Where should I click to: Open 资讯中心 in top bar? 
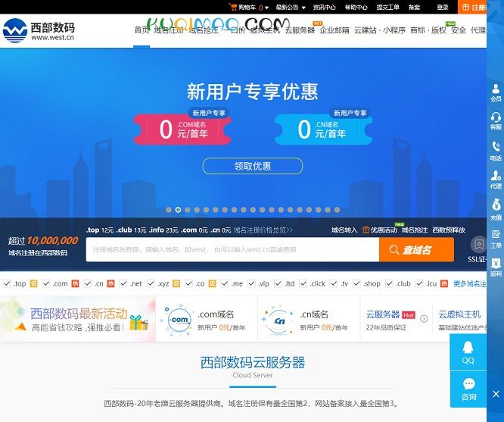point(325,7)
